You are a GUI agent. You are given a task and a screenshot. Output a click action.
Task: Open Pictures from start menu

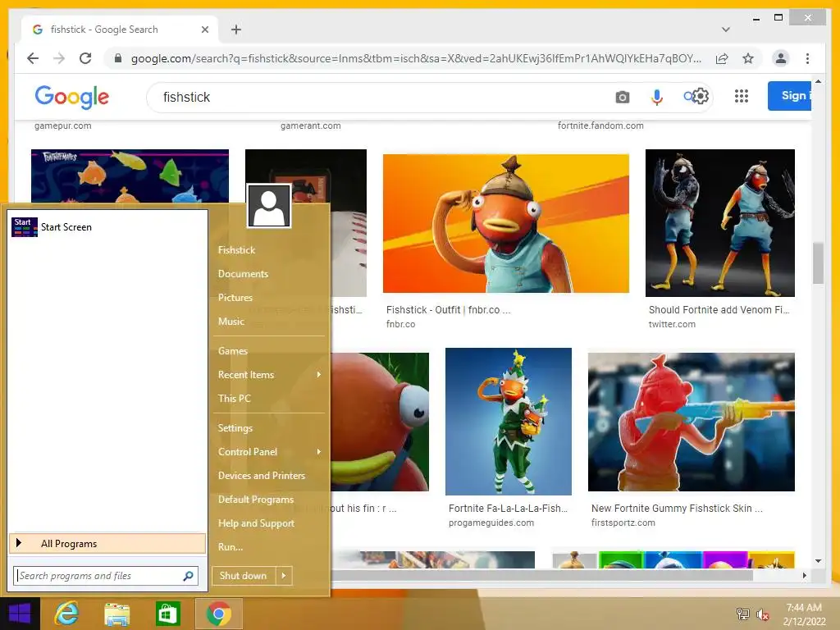235,297
